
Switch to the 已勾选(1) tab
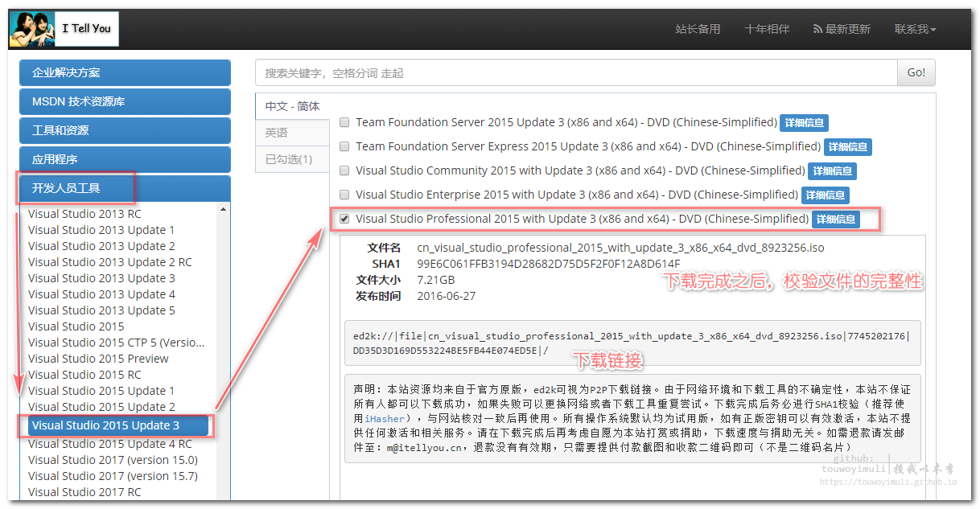[292, 159]
